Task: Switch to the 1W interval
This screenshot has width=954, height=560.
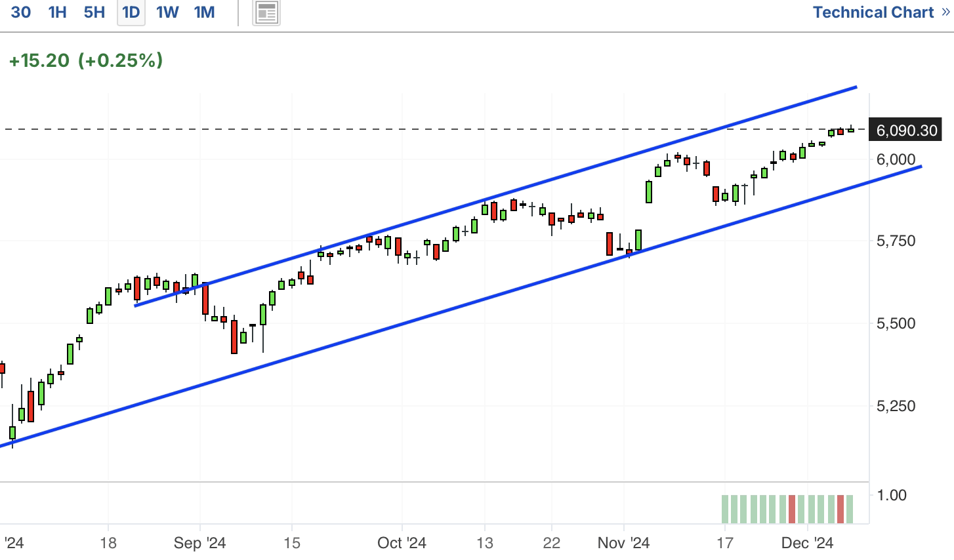Action: (x=167, y=12)
